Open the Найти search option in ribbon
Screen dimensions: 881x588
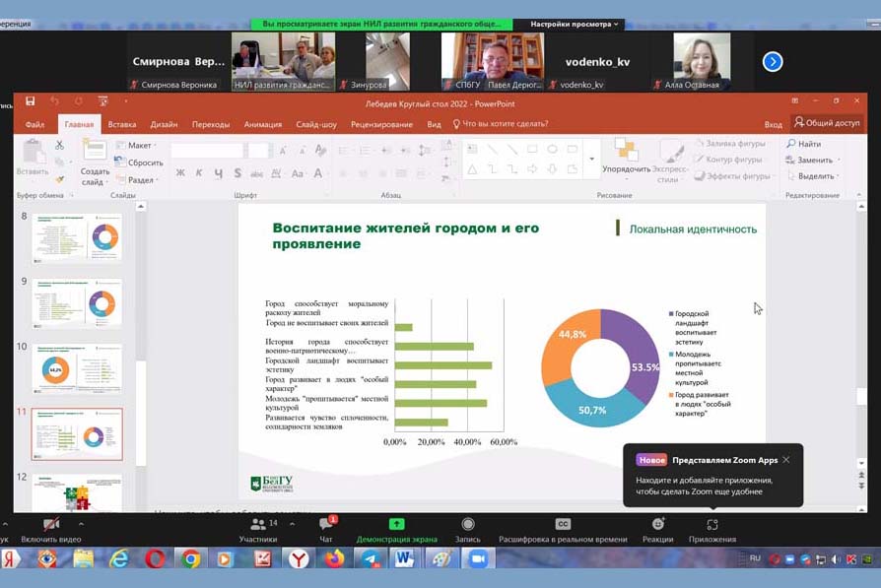(x=803, y=144)
